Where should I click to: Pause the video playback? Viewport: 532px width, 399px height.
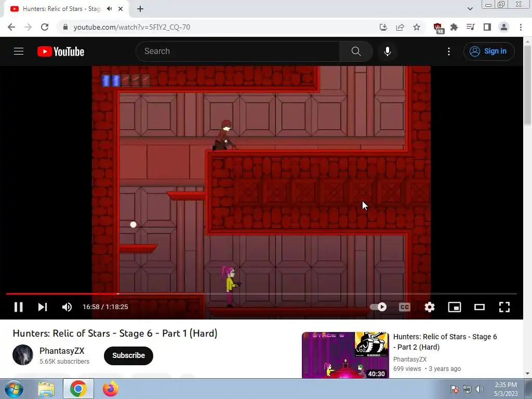click(x=18, y=307)
